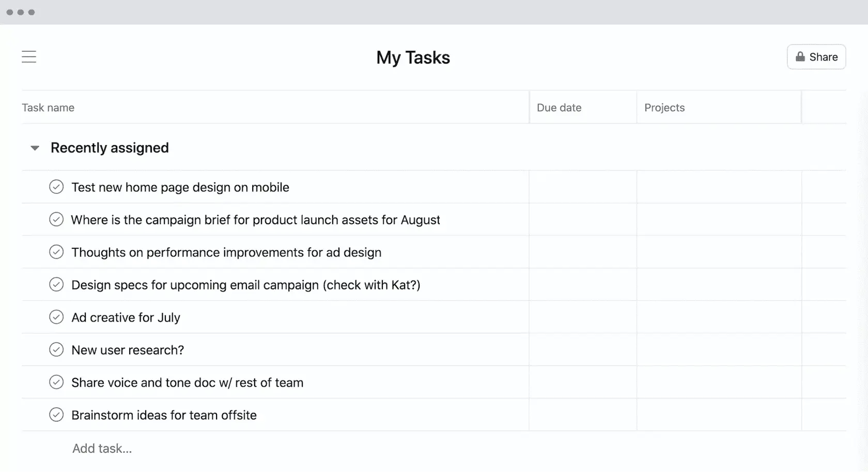
Task: Open "Thoughts on performance improvements for ad design"
Action: (x=226, y=252)
